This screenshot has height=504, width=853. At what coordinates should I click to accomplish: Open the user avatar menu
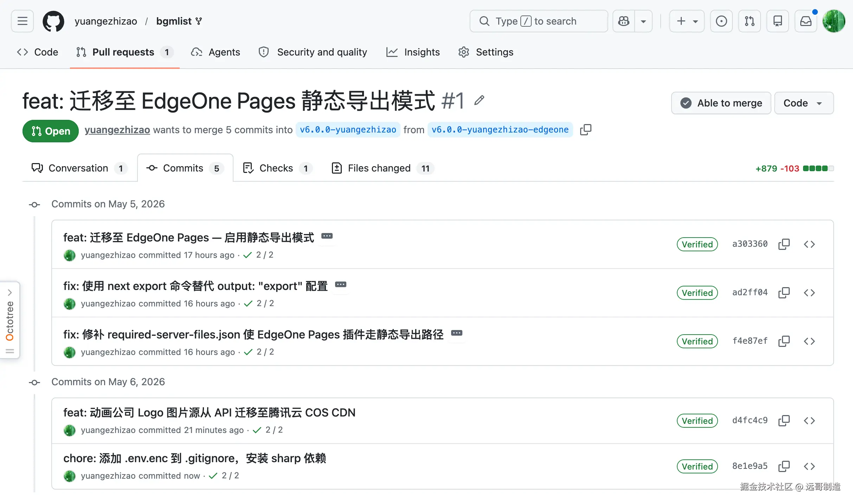point(834,21)
